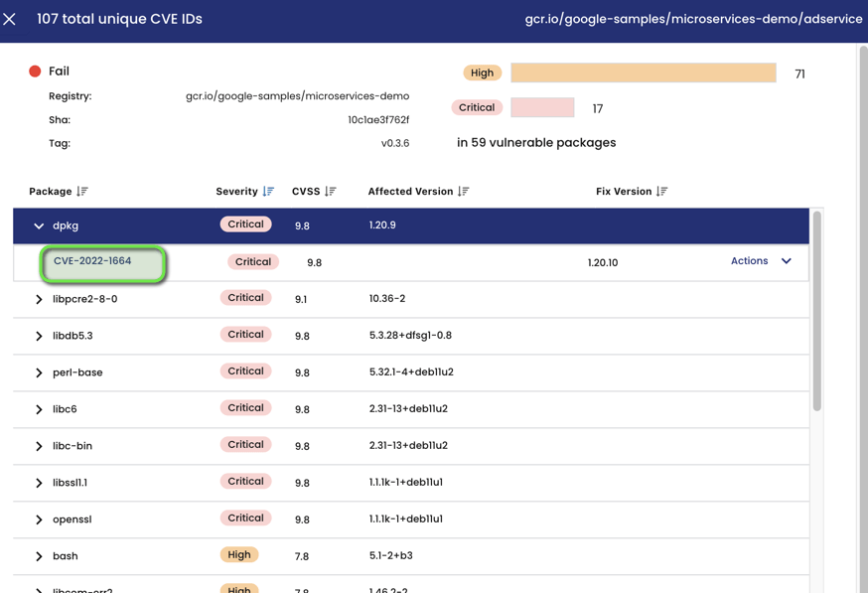
Task: Select the libssl1.1 package name
Action: pyautogui.click(x=70, y=483)
